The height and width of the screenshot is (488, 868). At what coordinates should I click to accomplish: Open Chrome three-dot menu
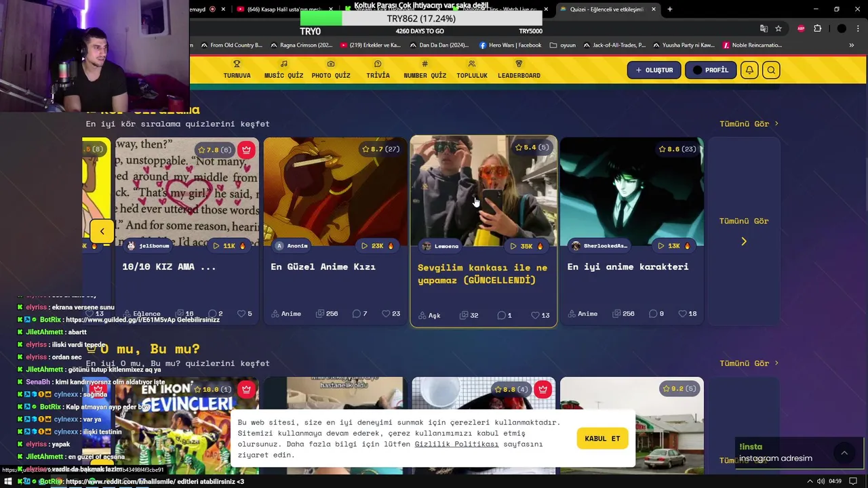(x=857, y=28)
